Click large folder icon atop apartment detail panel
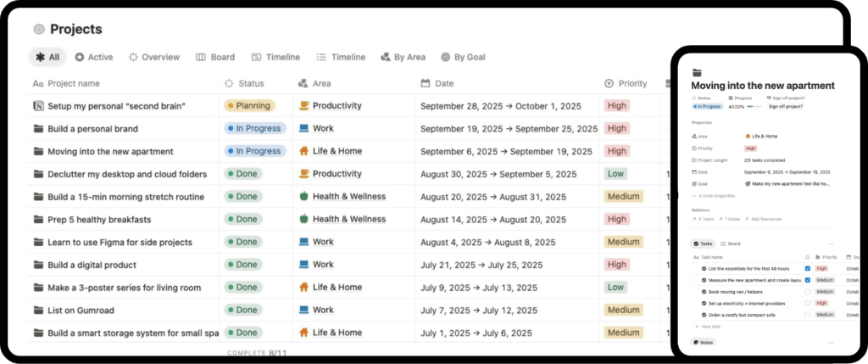Image resolution: width=868 pixels, height=364 pixels. 697,73
